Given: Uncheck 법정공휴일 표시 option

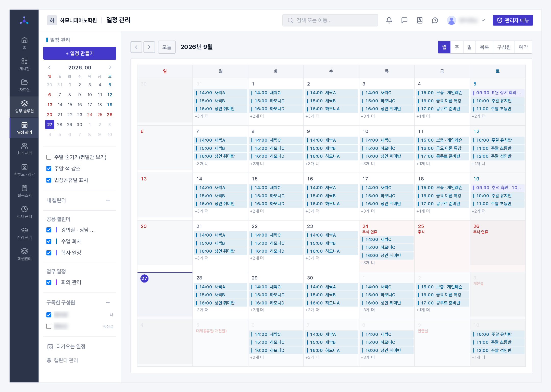Looking at the screenshot, I should coord(49,180).
